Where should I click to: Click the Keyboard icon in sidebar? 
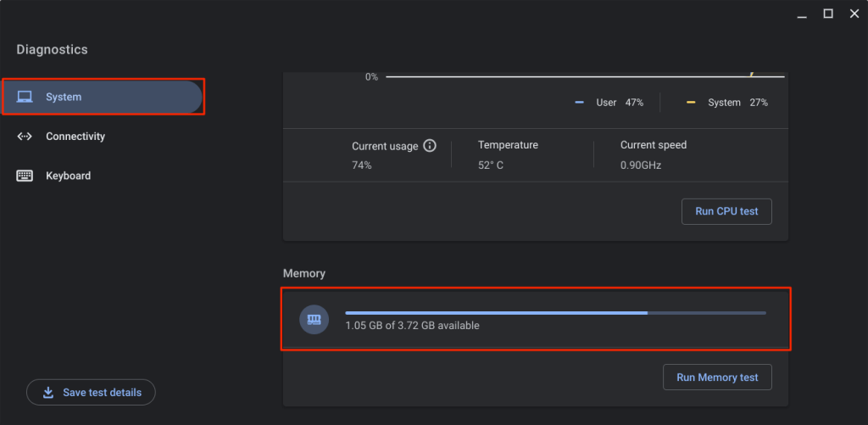25,176
